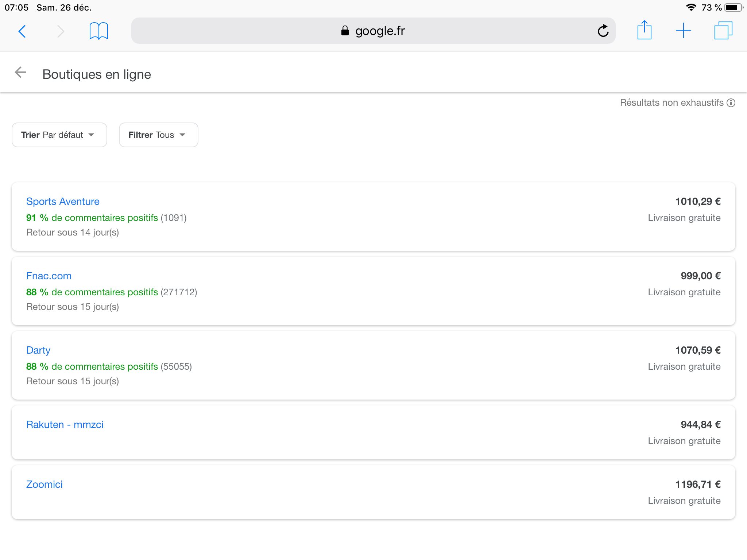Expand the Filtrer Tous dropdown

click(158, 135)
